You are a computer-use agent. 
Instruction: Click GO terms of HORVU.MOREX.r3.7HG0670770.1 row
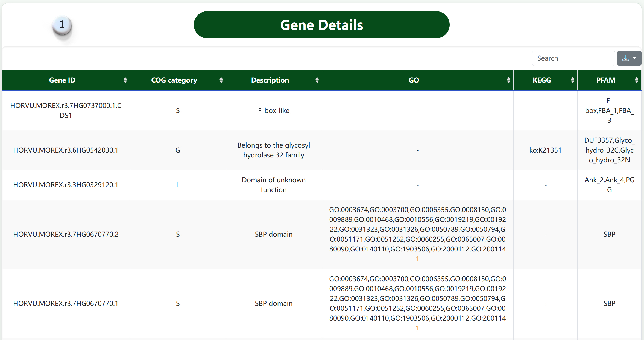coord(417,303)
